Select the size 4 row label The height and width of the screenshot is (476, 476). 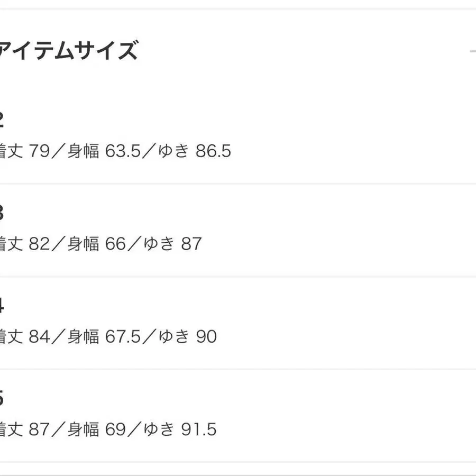pos(2,306)
